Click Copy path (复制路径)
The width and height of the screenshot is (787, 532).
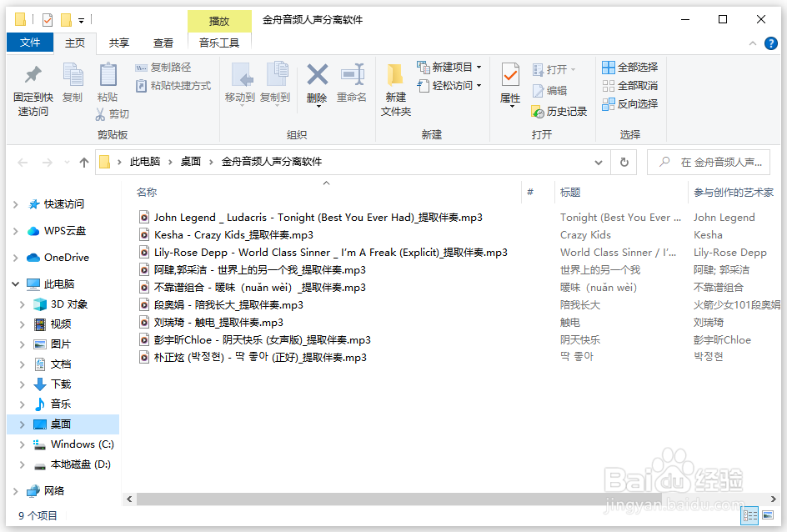pyautogui.click(x=163, y=68)
